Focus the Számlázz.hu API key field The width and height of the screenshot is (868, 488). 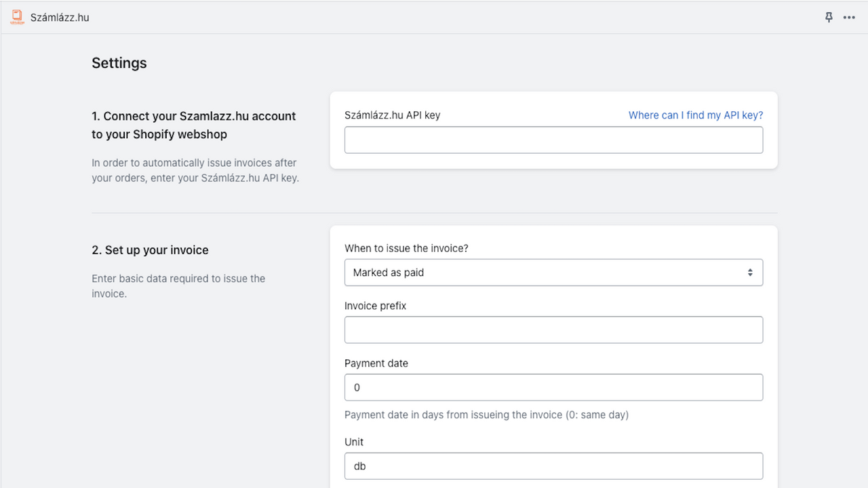(x=553, y=140)
